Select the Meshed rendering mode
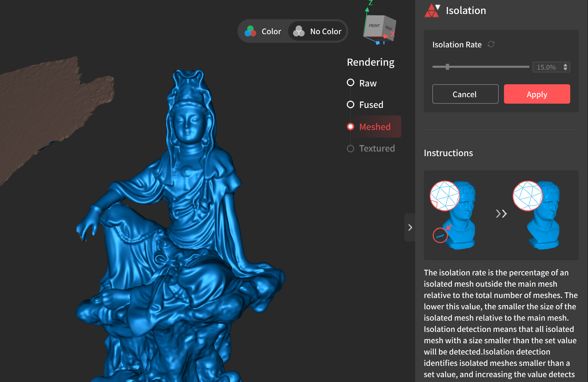 351,127
